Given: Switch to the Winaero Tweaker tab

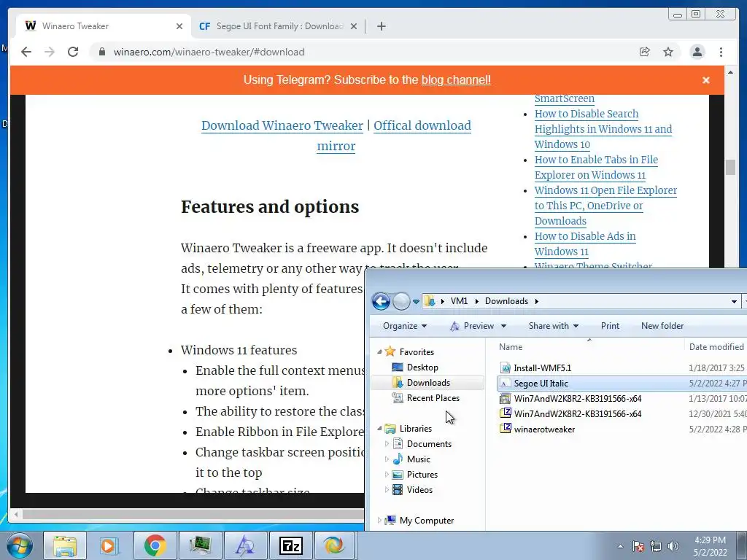Looking at the screenshot, I should coord(104,26).
